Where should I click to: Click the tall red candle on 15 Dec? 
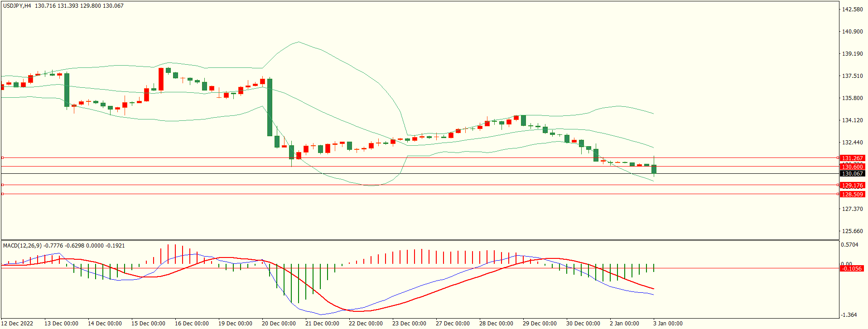(161, 79)
